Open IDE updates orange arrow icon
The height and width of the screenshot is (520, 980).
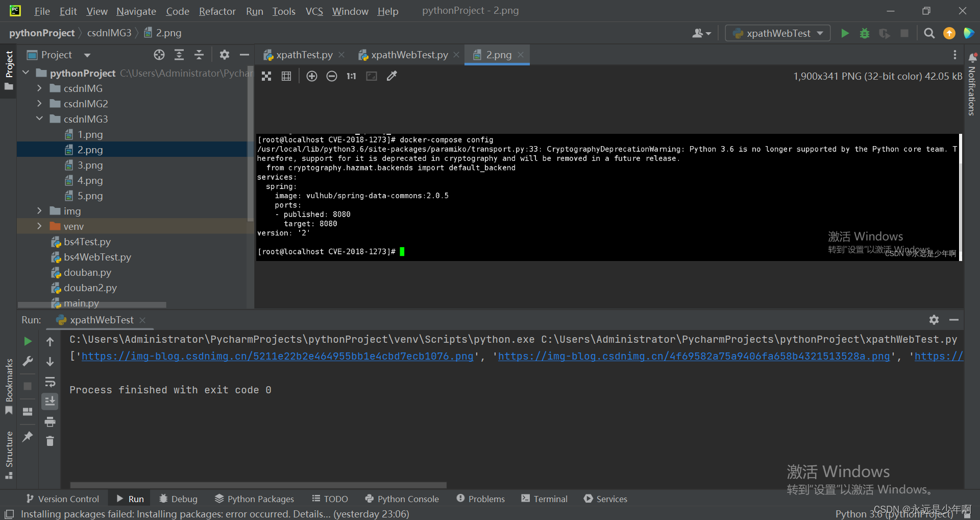(949, 33)
